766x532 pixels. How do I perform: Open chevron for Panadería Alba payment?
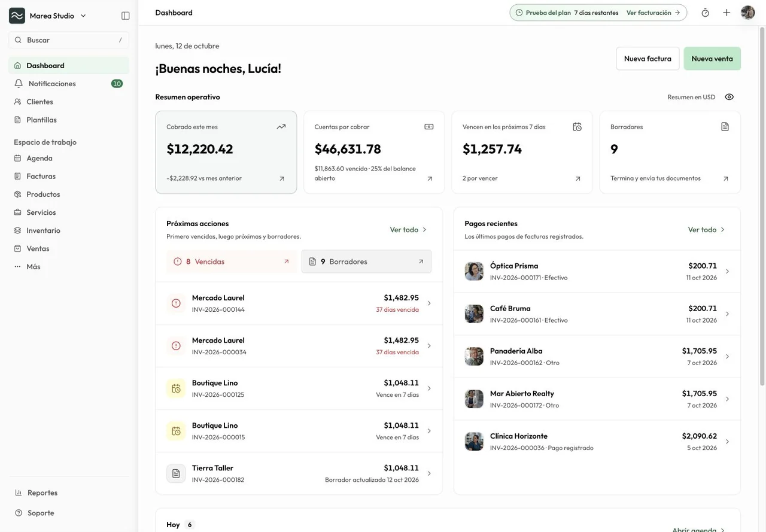[727, 357]
